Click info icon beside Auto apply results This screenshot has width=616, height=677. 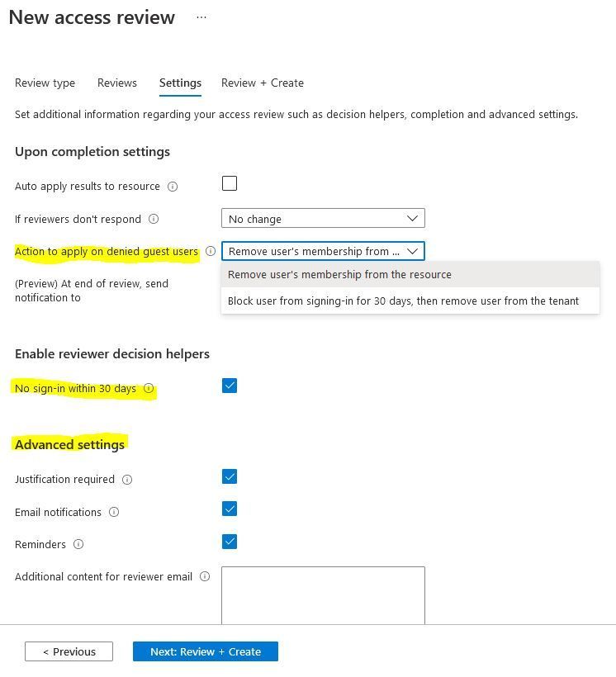(173, 187)
